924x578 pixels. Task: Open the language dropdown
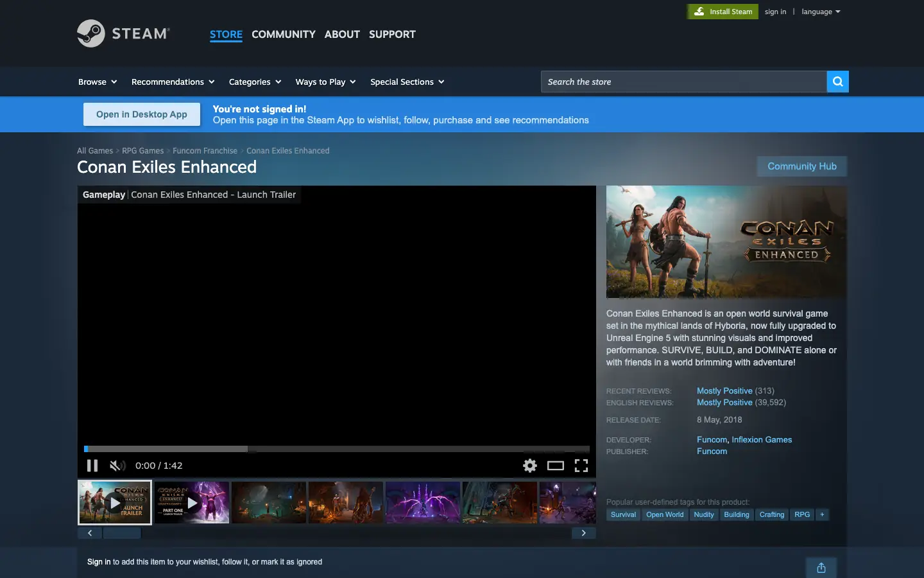(x=821, y=12)
